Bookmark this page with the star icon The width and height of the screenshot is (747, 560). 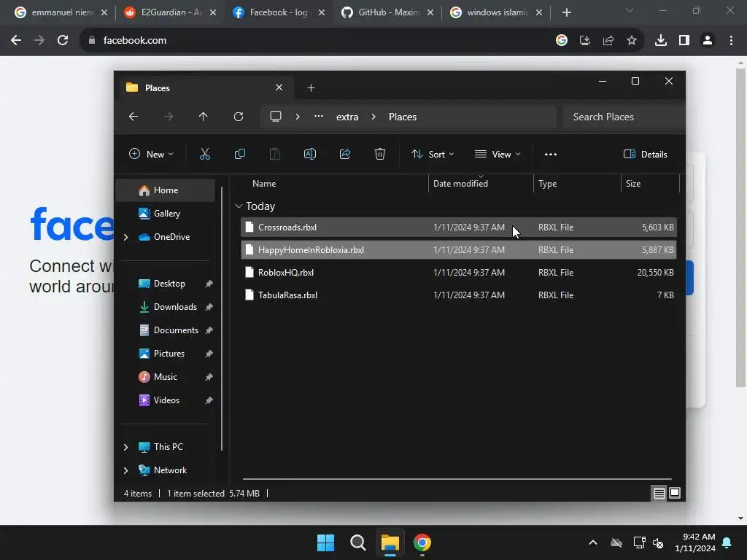coord(632,41)
